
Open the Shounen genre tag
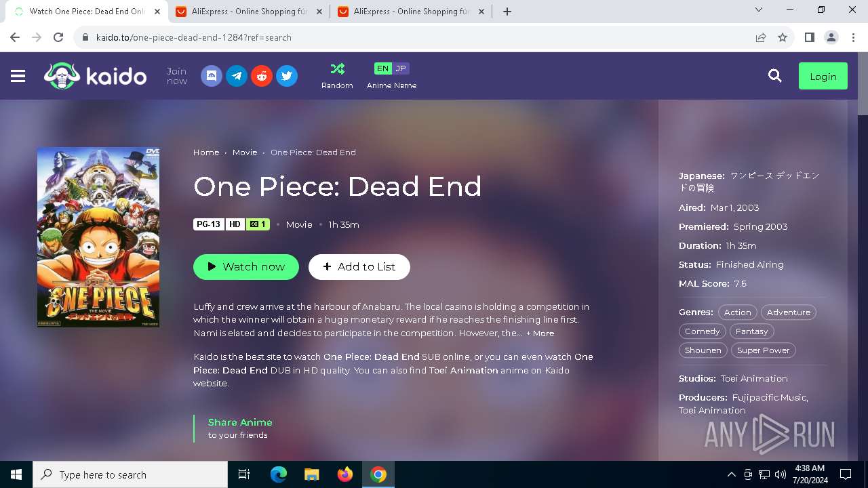(703, 350)
